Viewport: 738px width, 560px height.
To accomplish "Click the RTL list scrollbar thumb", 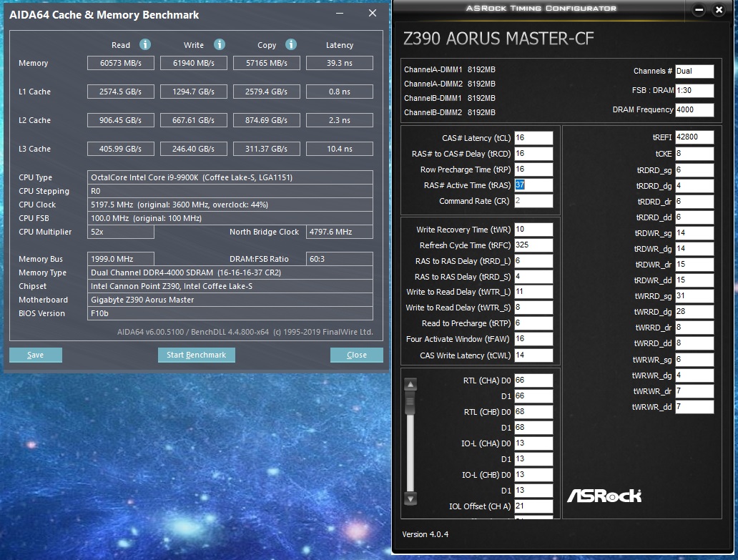I will [410, 403].
